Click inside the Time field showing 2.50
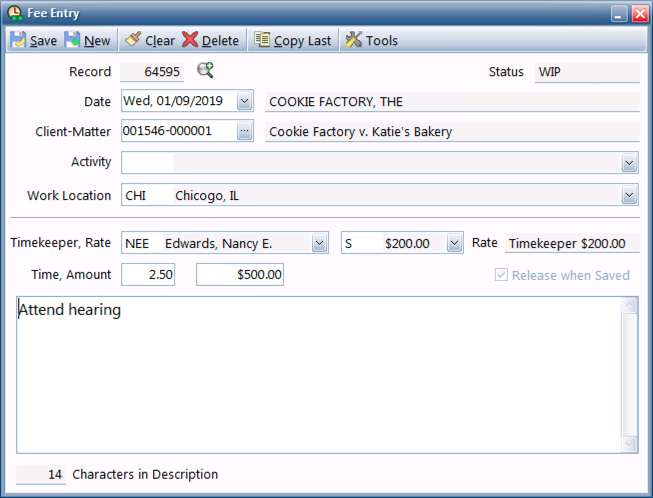This screenshot has height=498, width=653. click(x=148, y=274)
